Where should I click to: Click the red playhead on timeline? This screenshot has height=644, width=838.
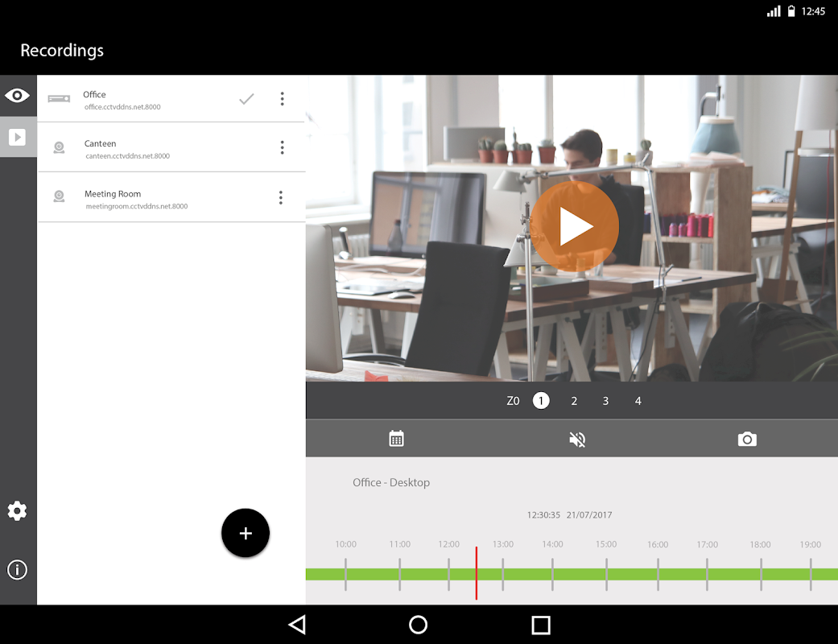click(x=477, y=573)
